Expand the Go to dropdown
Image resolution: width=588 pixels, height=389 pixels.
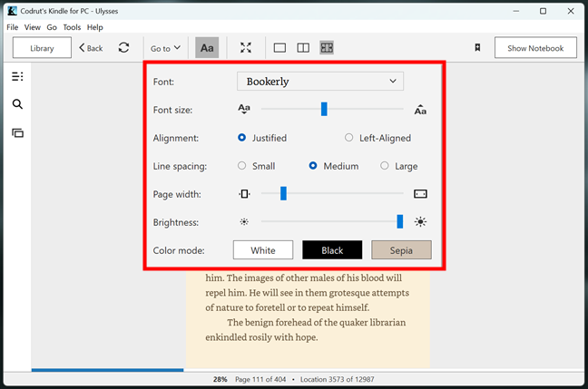165,48
